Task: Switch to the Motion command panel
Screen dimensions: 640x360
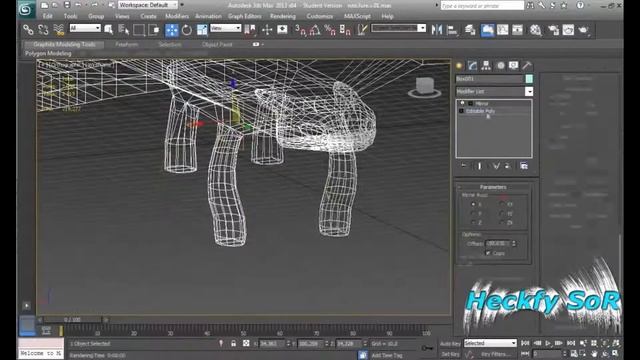Action: [x=500, y=65]
